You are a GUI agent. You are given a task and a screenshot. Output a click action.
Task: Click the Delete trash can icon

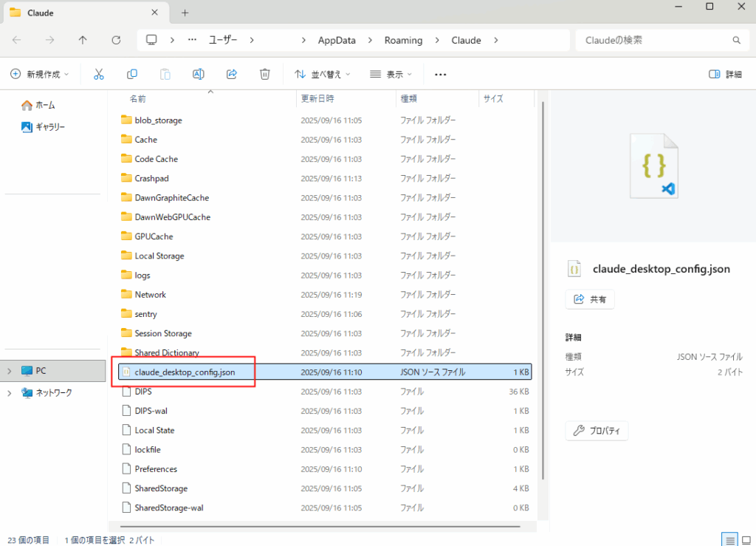point(265,75)
